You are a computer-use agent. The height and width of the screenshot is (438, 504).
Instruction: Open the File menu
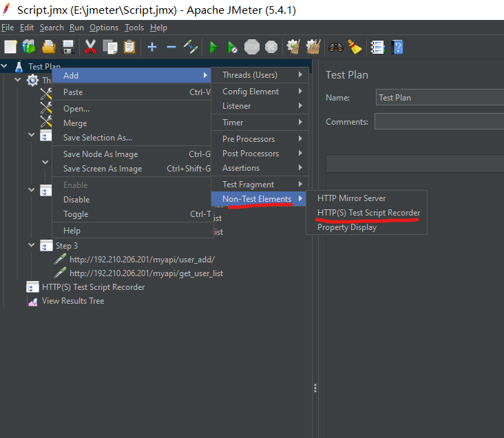click(8, 28)
